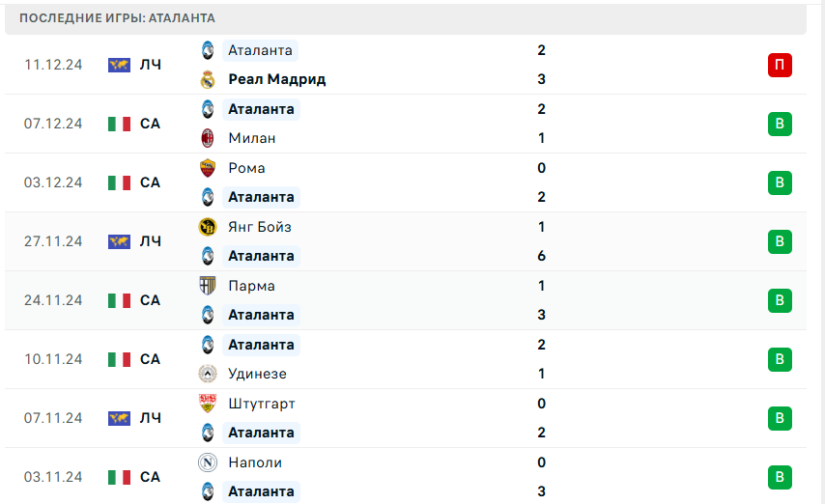The width and height of the screenshot is (825, 504).
Task: Click the red loss badge for Real Madrid match
Action: tap(780, 65)
